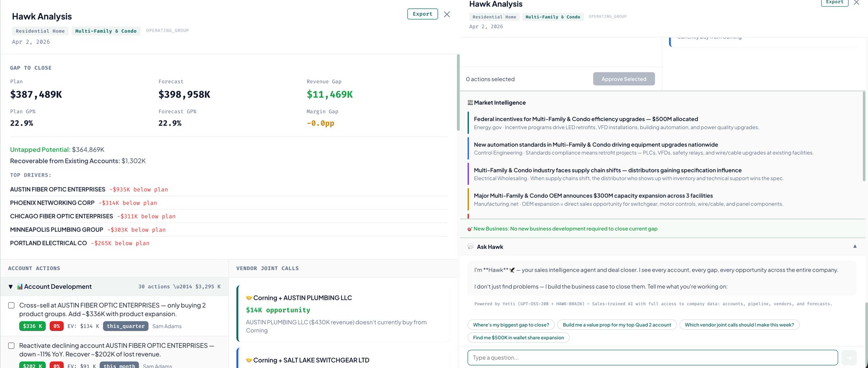Collapse the Ask Hawk panel
Viewport: 868px width, 368px height.
[856, 246]
